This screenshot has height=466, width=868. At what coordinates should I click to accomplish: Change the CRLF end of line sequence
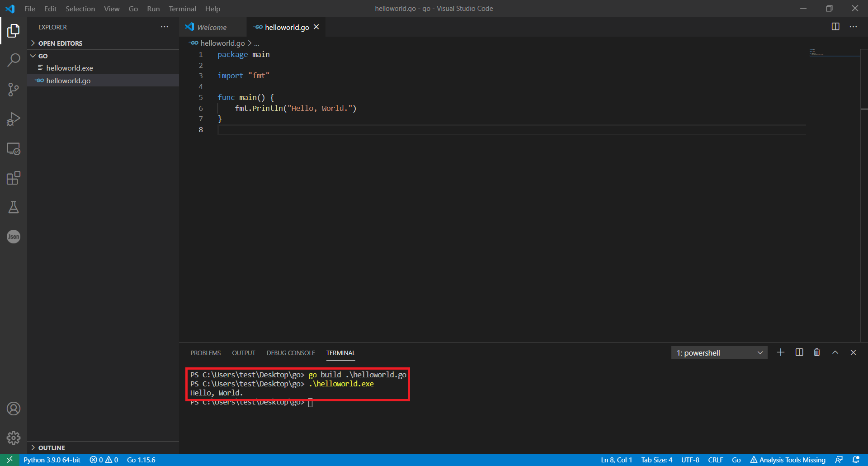pyautogui.click(x=715, y=460)
